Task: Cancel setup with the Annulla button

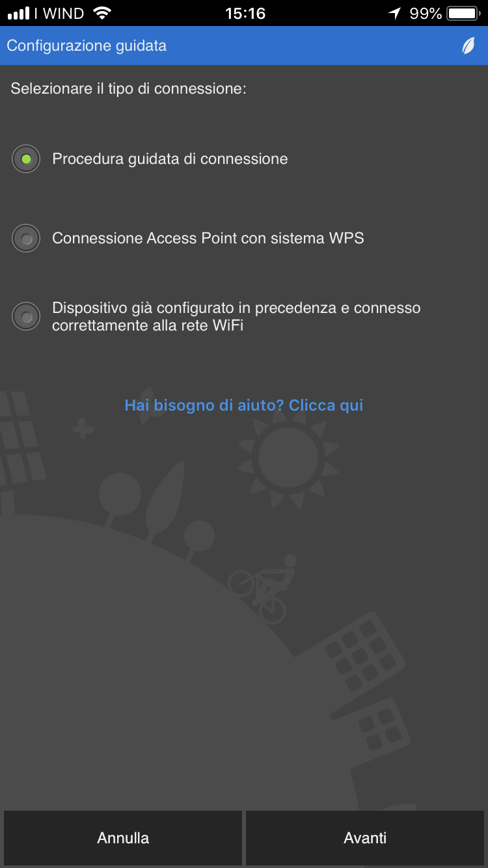Action: click(123, 838)
